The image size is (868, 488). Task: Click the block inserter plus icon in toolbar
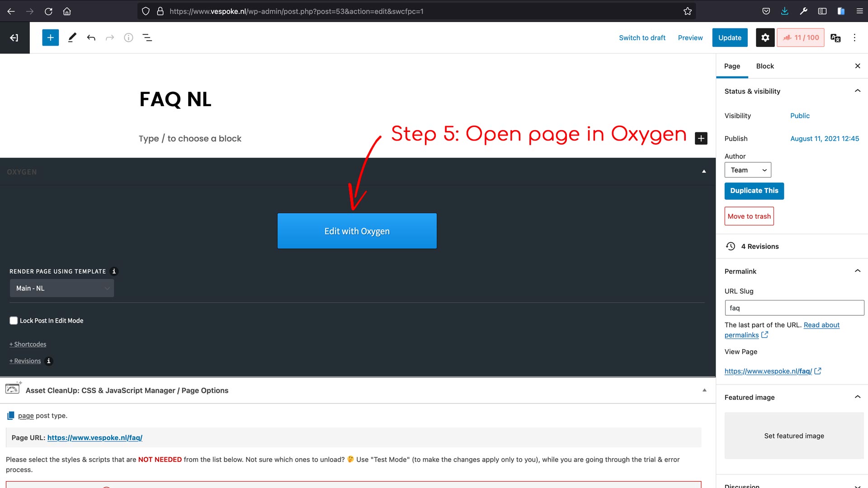51,38
